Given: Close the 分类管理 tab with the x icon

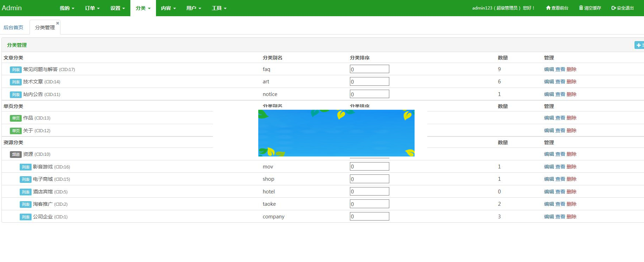Looking at the screenshot, I should [x=58, y=23].
